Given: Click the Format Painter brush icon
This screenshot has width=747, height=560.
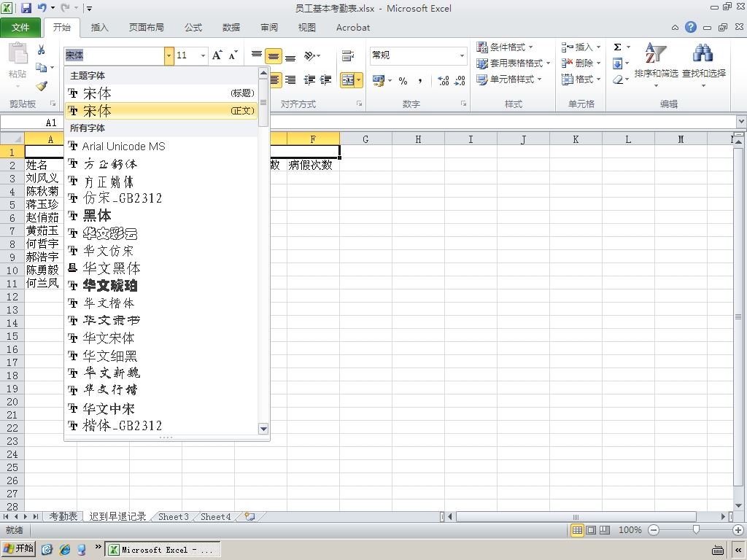Looking at the screenshot, I should 42,86.
